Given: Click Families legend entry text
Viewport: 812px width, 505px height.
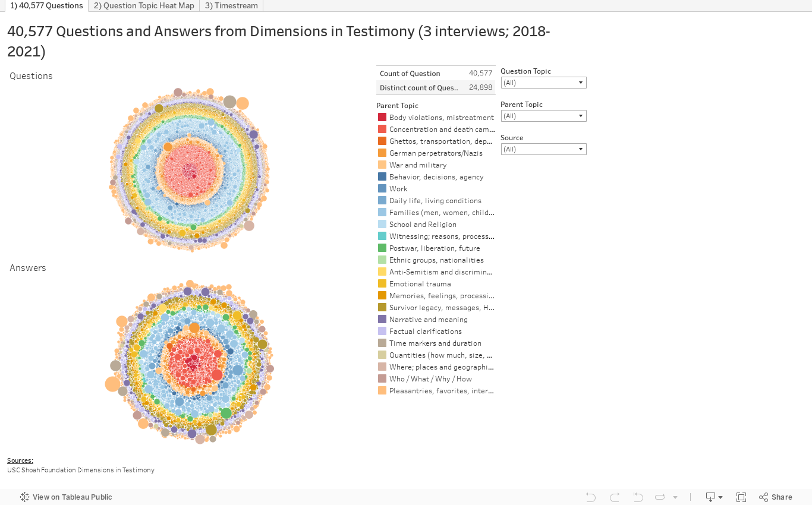Looking at the screenshot, I should tap(442, 213).
